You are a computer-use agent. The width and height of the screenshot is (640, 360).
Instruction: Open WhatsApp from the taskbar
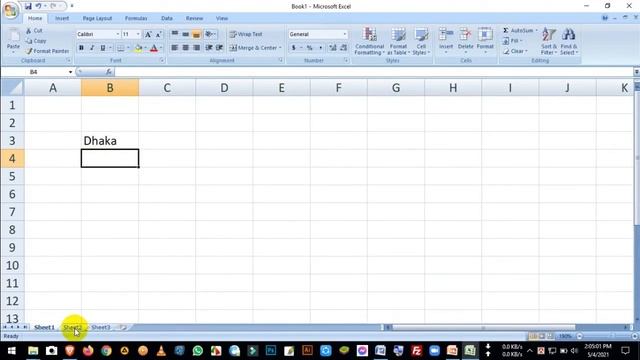tap(198, 351)
